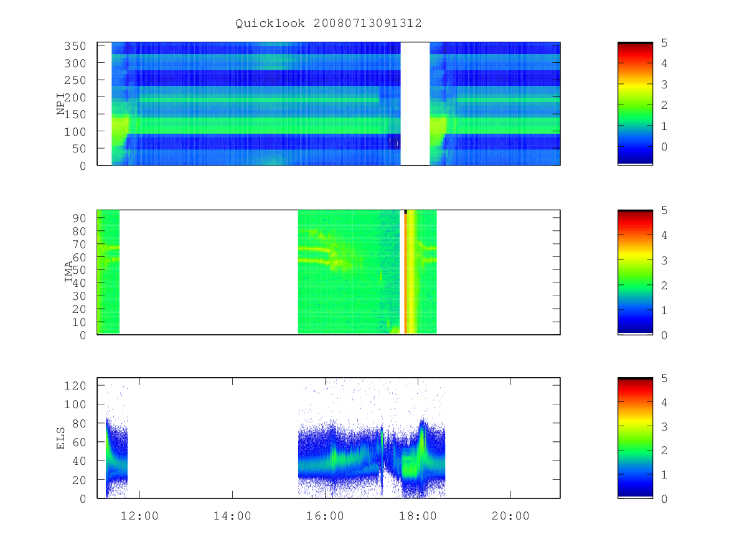
Task: Click the IMA y-axis label
Action: (x=69, y=272)
